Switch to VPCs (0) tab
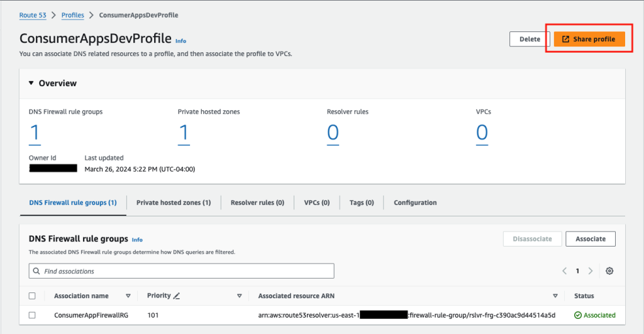 [x=317, y=203]
